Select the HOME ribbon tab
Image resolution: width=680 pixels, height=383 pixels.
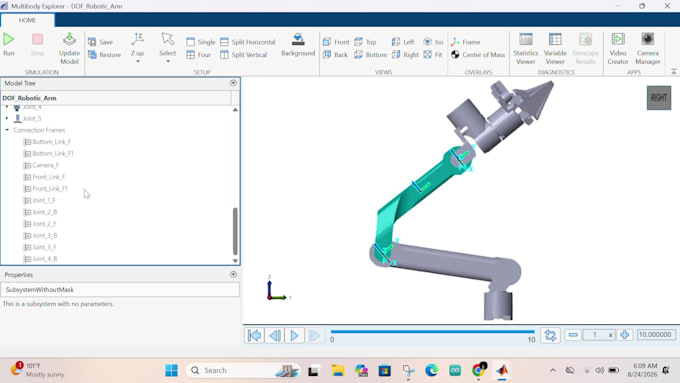(x=27, y=20)
